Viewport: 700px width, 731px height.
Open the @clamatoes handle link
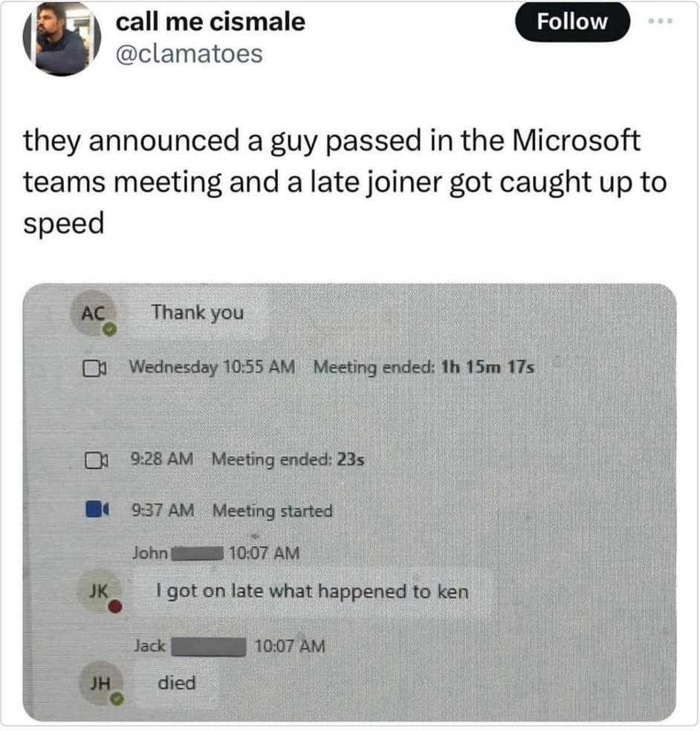tap(189, 54)
